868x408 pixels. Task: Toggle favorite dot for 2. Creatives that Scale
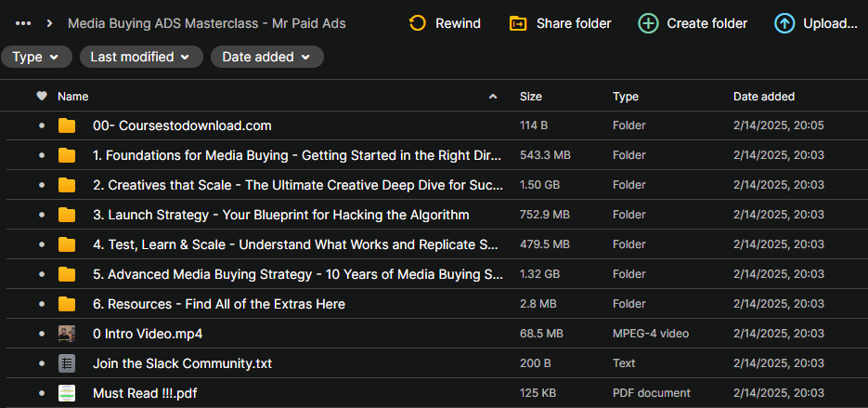click(42, 185)
